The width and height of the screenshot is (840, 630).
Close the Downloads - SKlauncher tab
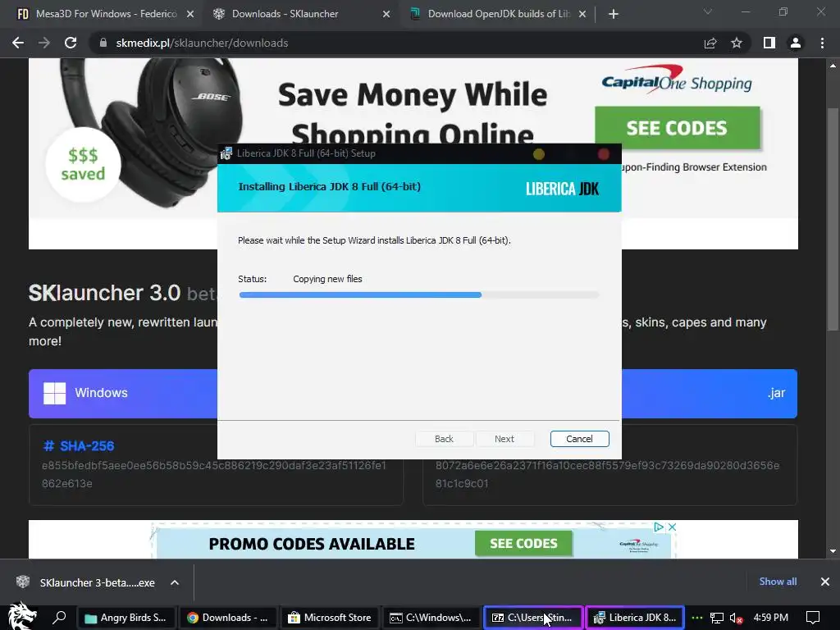coord(386,15)
